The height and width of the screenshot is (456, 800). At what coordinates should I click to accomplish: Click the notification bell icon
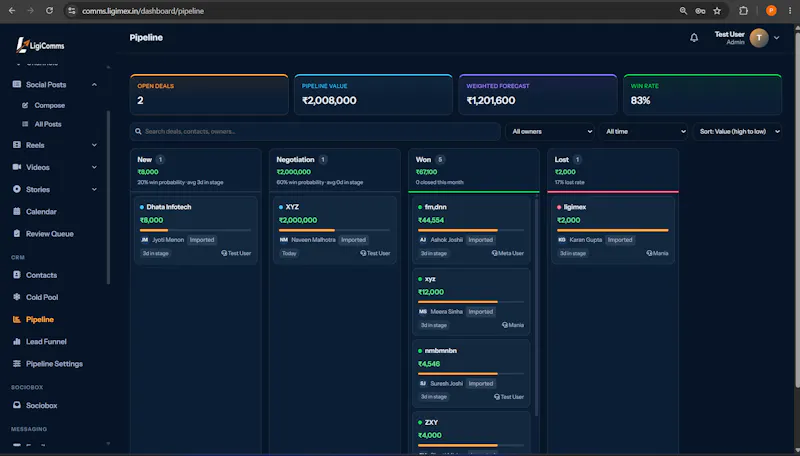click(694, 38)
